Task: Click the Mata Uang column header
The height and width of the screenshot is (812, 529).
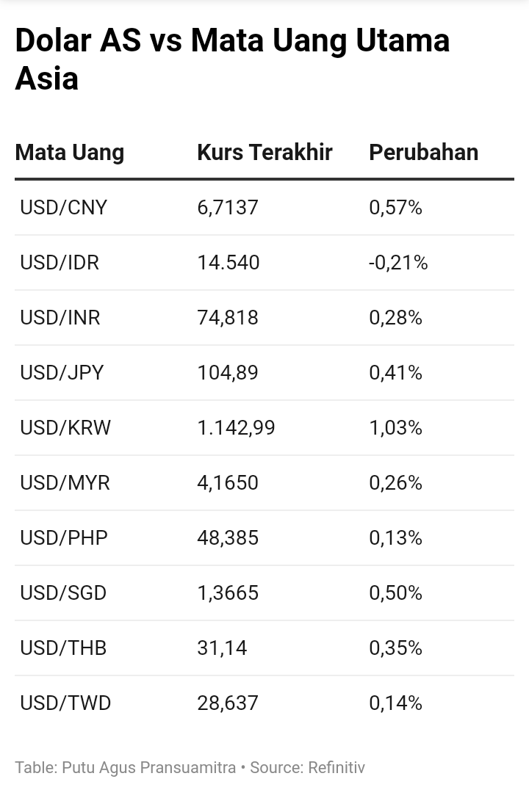Action: (x=69, y=153)
